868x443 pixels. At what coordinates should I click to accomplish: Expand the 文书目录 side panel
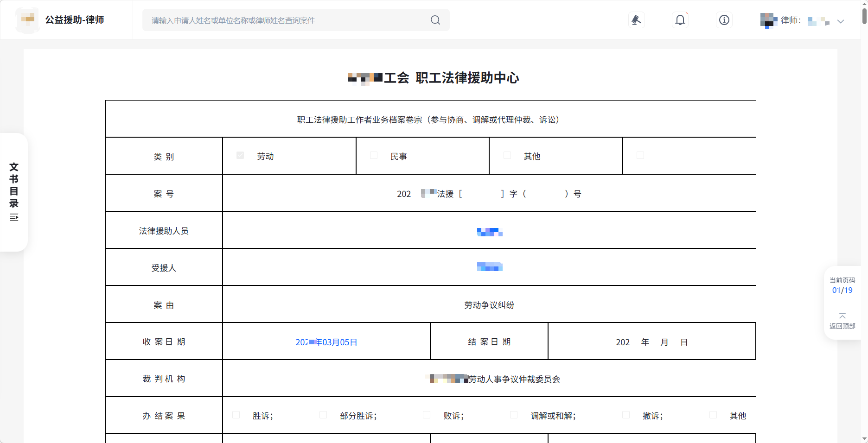[x=14, y=185]
